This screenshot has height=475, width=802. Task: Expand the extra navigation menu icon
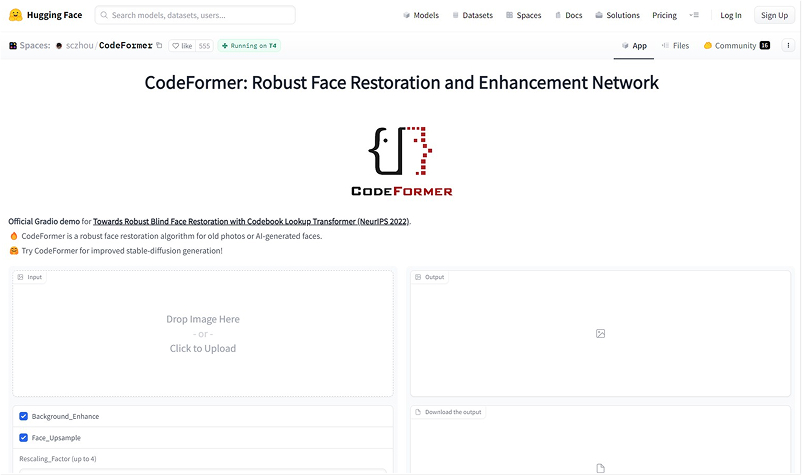tap(694, 15)
